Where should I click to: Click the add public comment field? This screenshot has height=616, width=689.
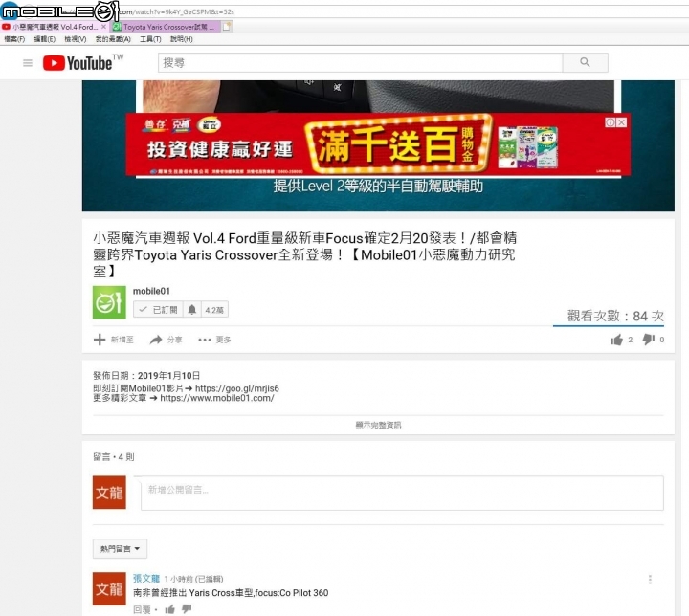[x=402, y=493]
